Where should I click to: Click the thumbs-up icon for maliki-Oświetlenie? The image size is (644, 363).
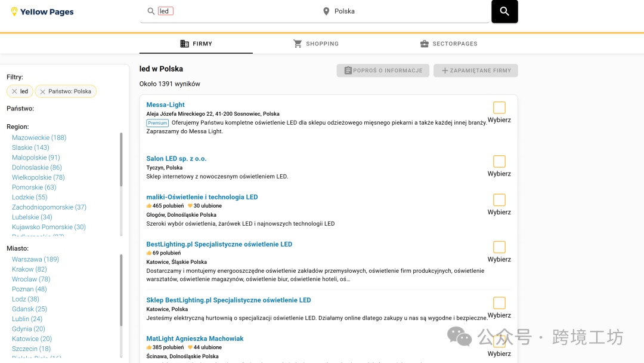click(149, 206)
